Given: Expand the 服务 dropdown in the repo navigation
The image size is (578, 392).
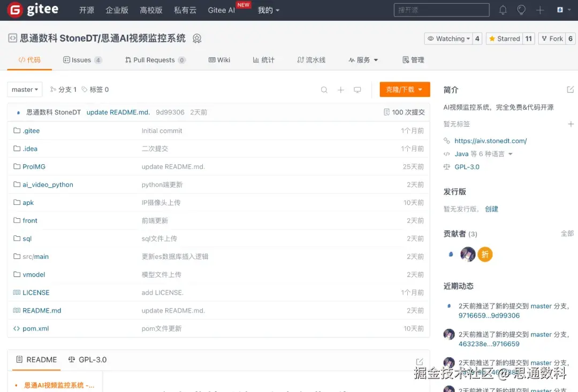Looking at the screenshot, I should (363, 60).
